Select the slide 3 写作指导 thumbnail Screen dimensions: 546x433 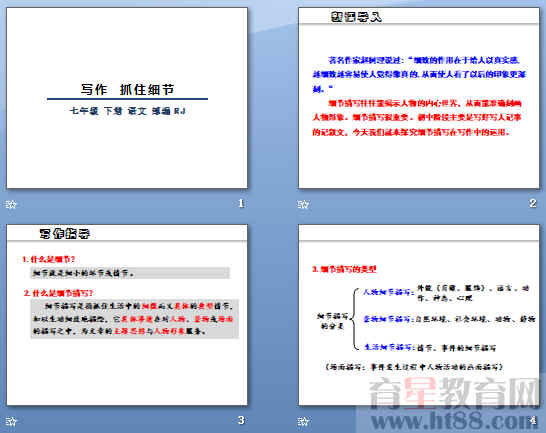pyautogui.click(x=127, y=315)
